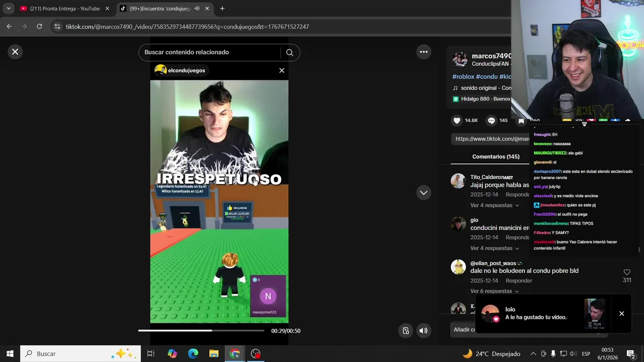The width and height of the screenshot is (644, 362).
Task: Toggle auto-scroll icon beside the volume button
Action: coord(406,331)
